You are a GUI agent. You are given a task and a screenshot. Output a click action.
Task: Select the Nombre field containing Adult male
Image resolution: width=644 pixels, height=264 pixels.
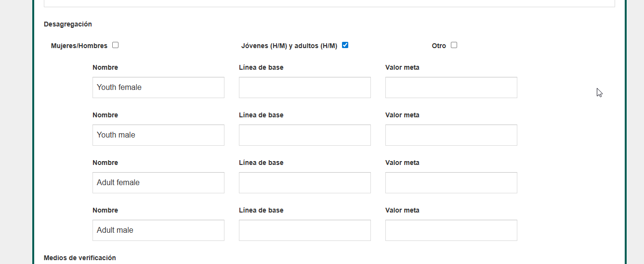(x=158, y=230)
